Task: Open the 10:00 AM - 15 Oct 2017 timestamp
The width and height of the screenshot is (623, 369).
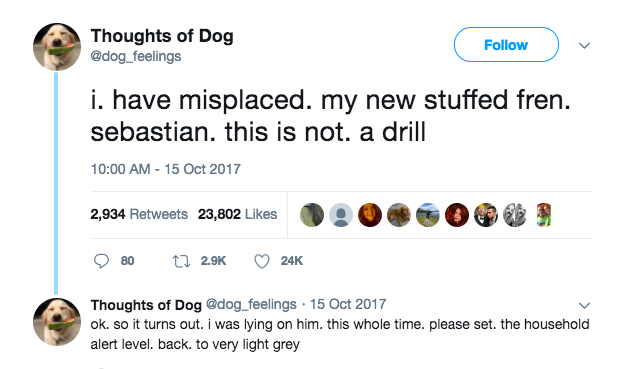Action: click(x=166, y=169)
